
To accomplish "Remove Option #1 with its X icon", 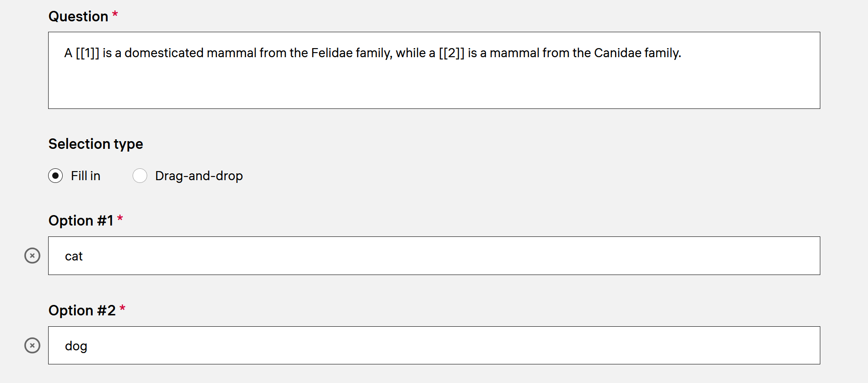I will tap(32, 255).
